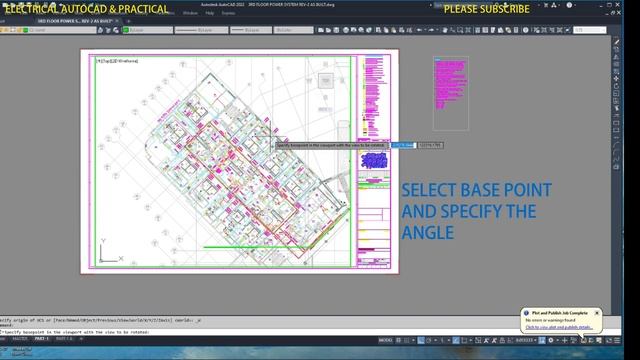Click the workspace switching gear icon
The width and height of the screenshot is (640, 360).
pyautogui.click(x=551, y=340)
